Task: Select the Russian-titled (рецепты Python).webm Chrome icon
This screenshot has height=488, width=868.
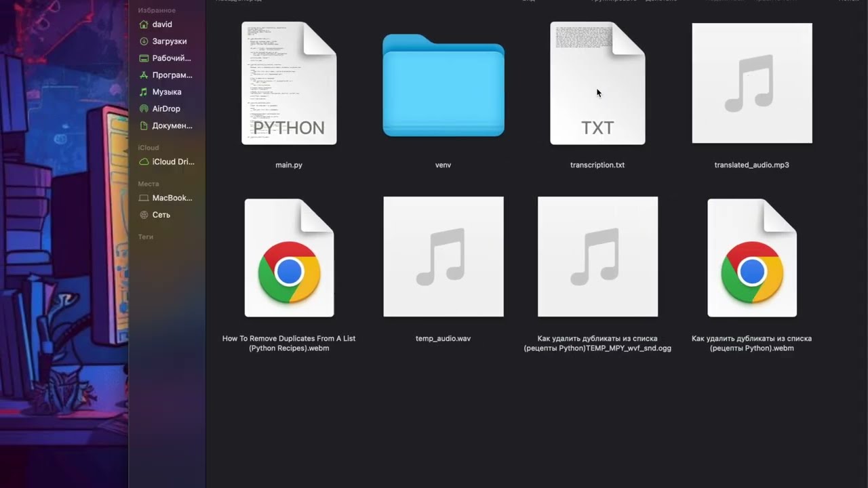Action: point(752,258)
